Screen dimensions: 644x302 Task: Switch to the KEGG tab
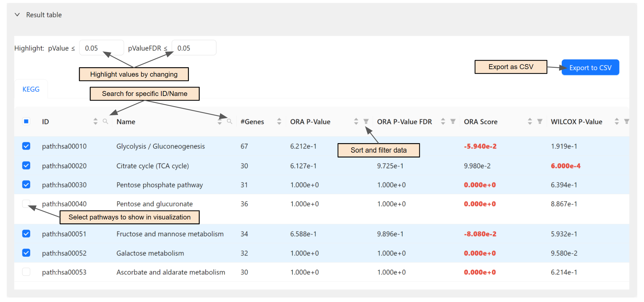[31, 89]
